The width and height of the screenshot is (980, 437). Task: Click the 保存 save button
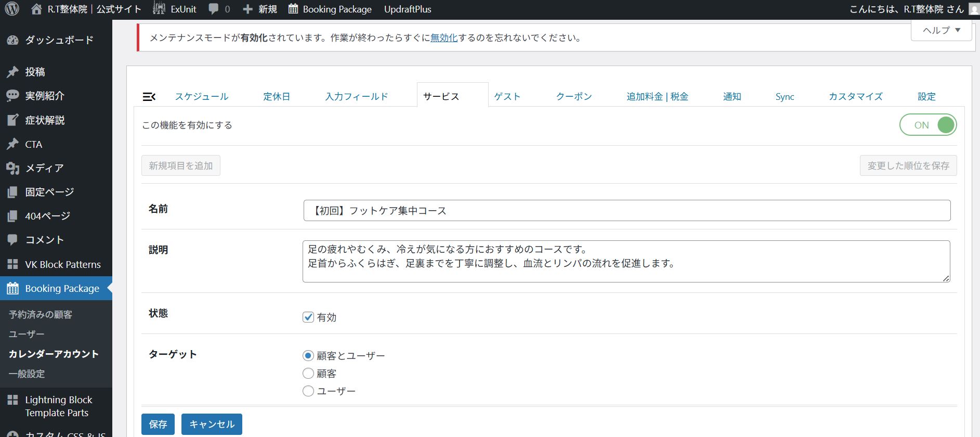point(158,424)
